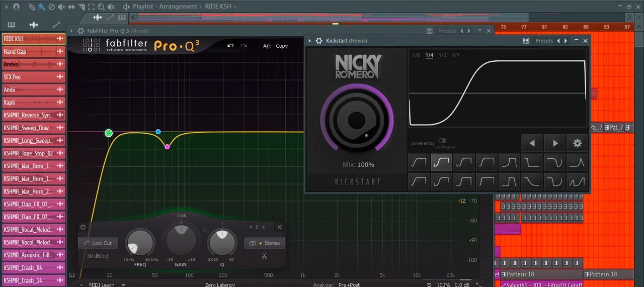
Task: Open the Kickstart Presets menu
Action: point(544,41)
